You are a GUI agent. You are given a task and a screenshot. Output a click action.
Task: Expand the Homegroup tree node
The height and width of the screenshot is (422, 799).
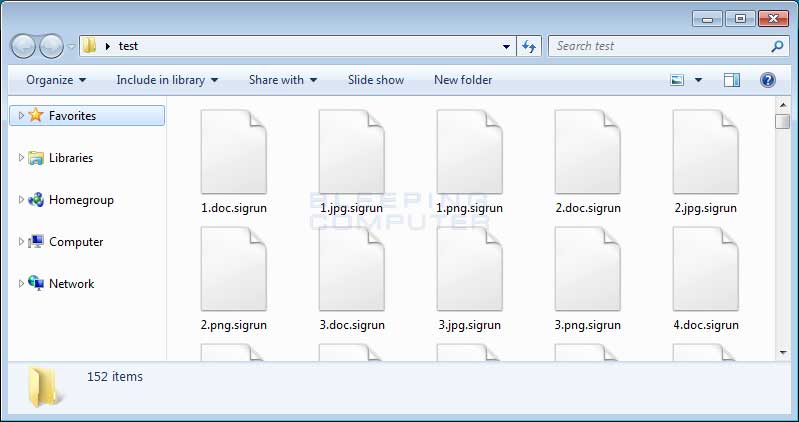(x=21, y=200)
